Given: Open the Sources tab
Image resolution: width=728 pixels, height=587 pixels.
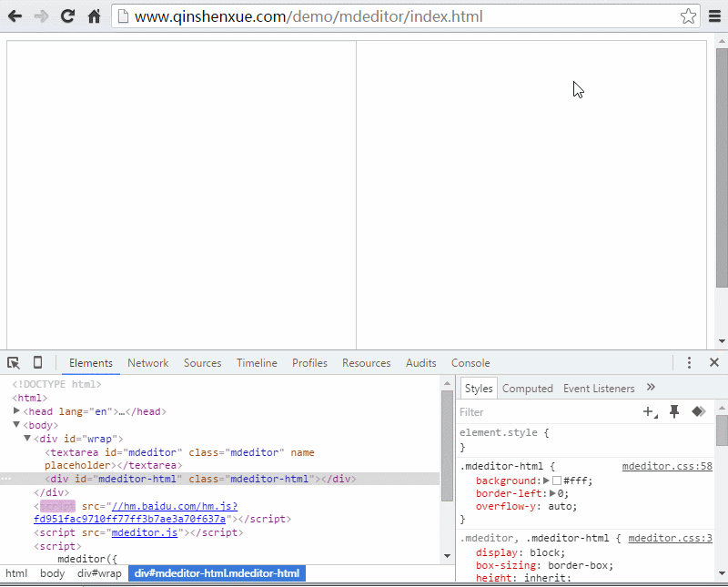Looking at the screenshot, I should (x=202, y=363).
